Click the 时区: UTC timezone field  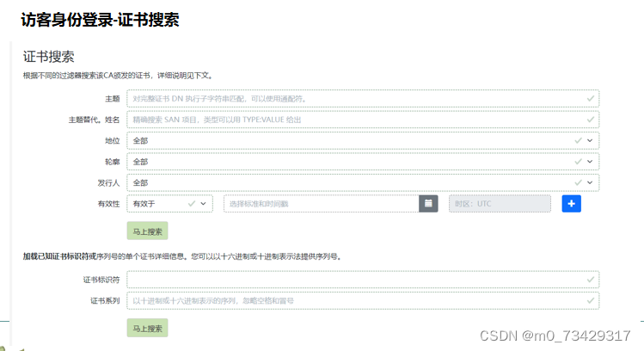(500, 203)
